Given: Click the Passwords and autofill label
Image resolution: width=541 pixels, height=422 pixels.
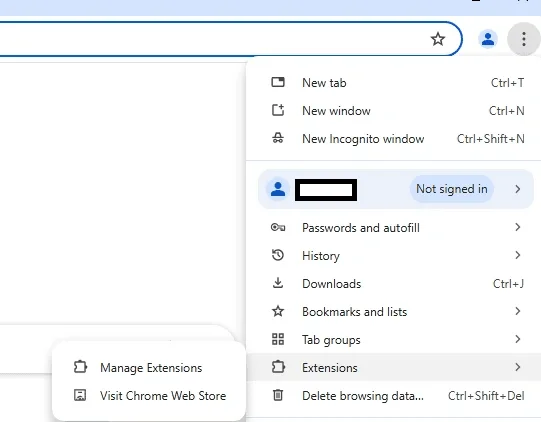Looking at the screenshot, I should pos(361,228).
